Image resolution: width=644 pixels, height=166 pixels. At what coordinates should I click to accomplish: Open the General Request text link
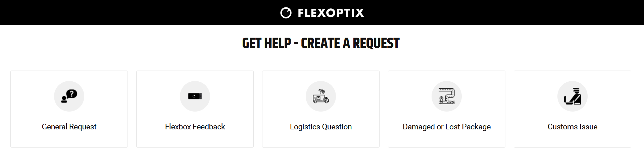[69, 127]
